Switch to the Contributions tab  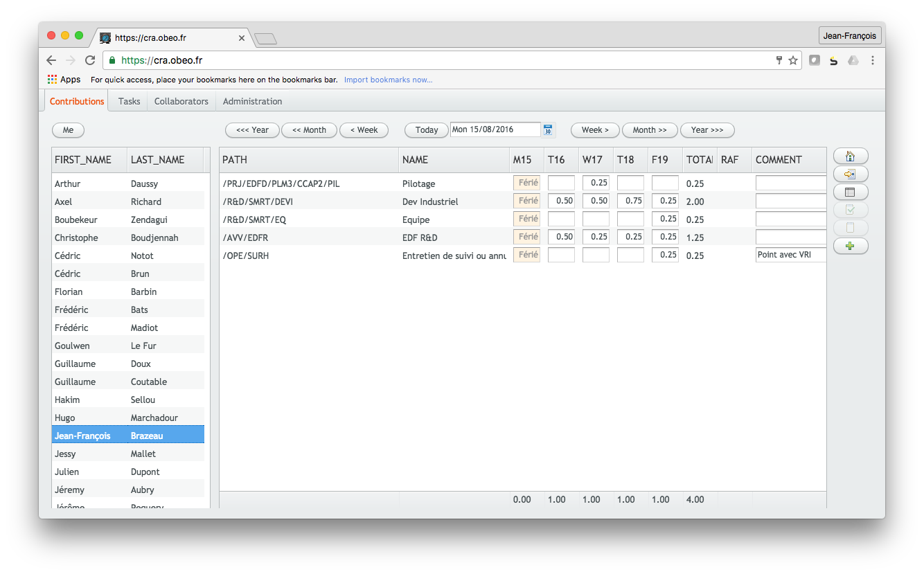pyautogui.click(x=77, y=101)
